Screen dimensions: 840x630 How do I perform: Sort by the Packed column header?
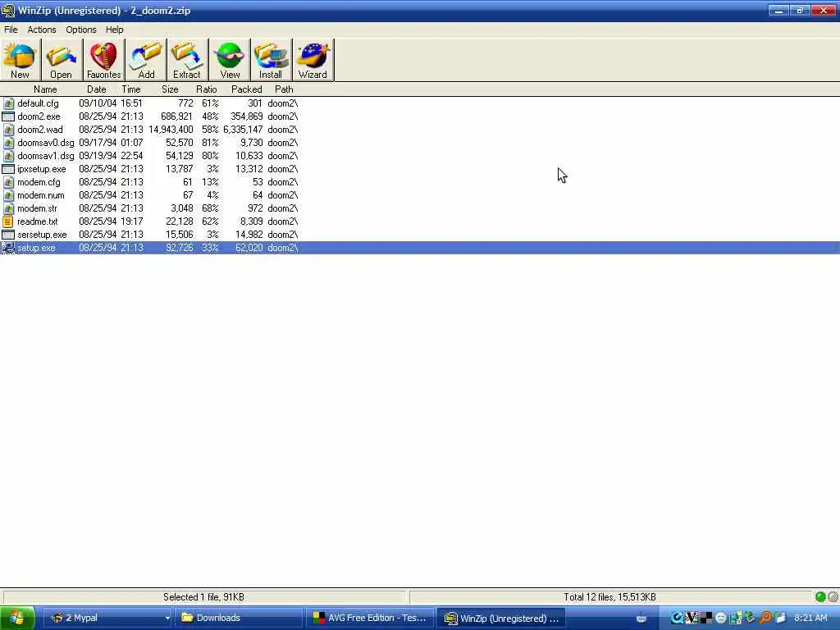pos(246,89)
